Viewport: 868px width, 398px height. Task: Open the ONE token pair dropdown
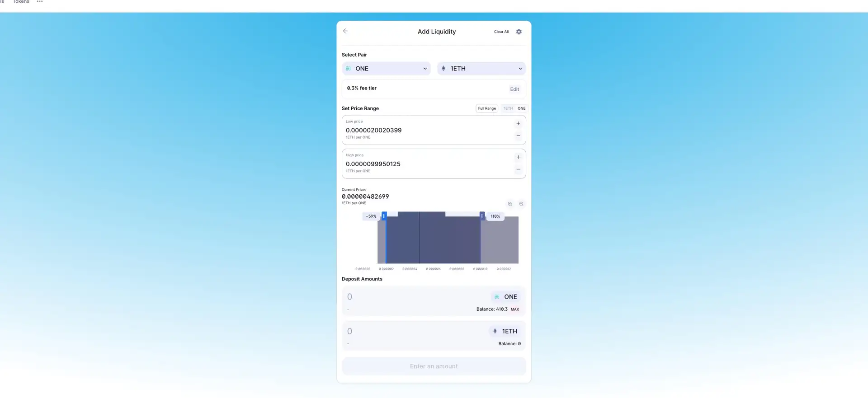click(386, 69)
